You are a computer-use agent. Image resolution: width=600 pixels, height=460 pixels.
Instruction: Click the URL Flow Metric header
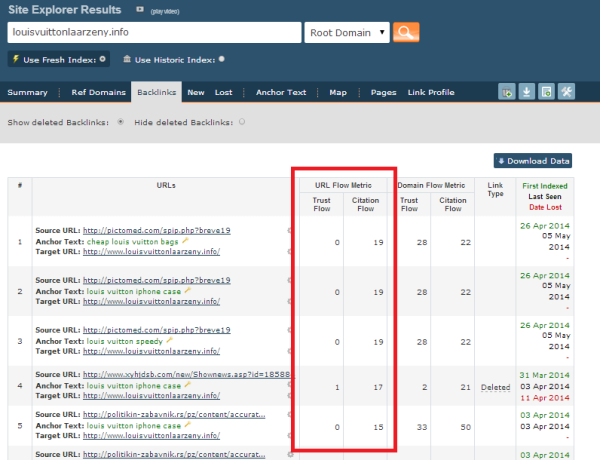[x=343, y=185]
